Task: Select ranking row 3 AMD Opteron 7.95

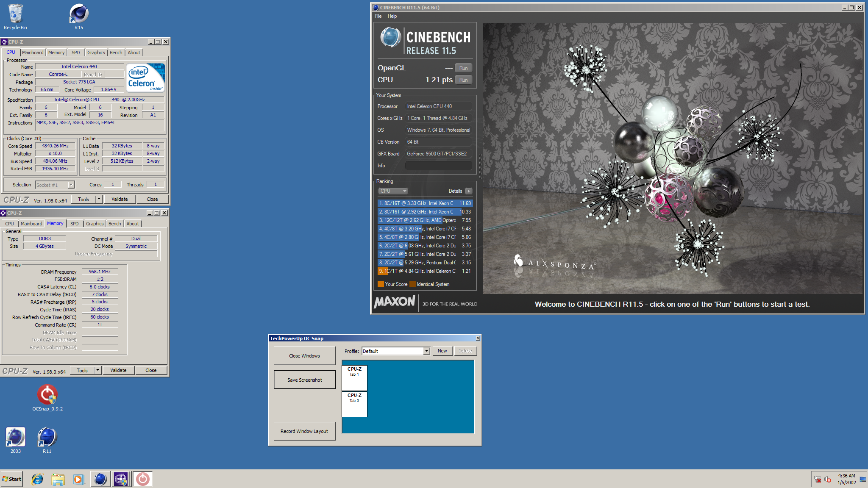Action: point(425,220)
